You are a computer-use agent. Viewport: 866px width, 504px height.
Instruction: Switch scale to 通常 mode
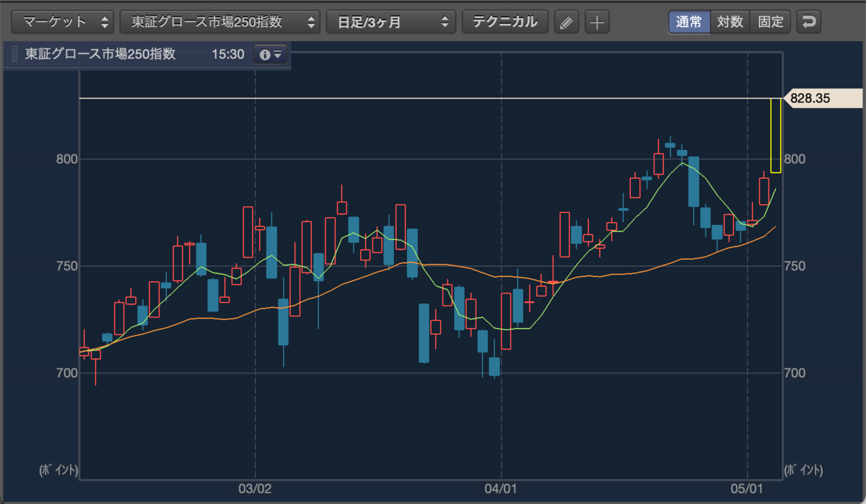[689, 22]
